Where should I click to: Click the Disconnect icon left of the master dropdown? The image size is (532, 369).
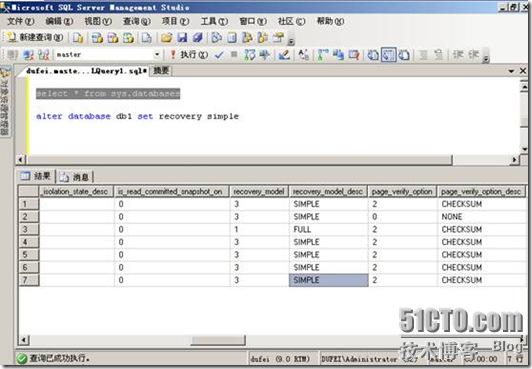28,55
